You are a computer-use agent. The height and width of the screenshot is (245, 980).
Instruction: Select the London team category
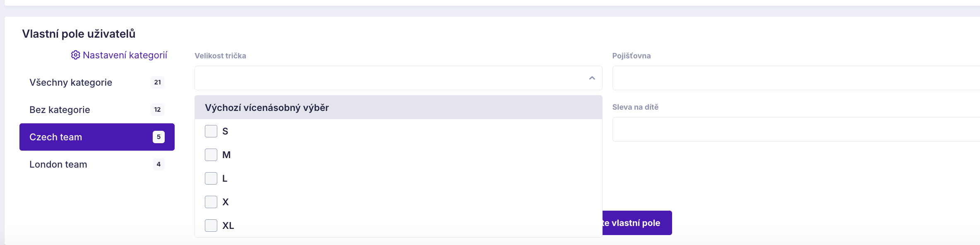click(x=97, y=164)
